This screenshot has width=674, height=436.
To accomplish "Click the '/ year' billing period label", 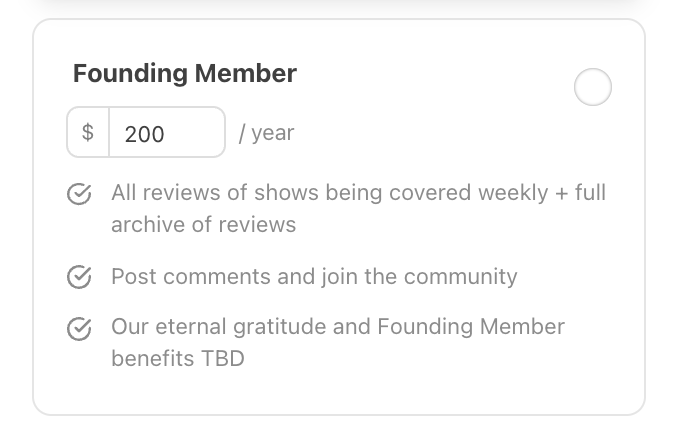I will [267, 133].
